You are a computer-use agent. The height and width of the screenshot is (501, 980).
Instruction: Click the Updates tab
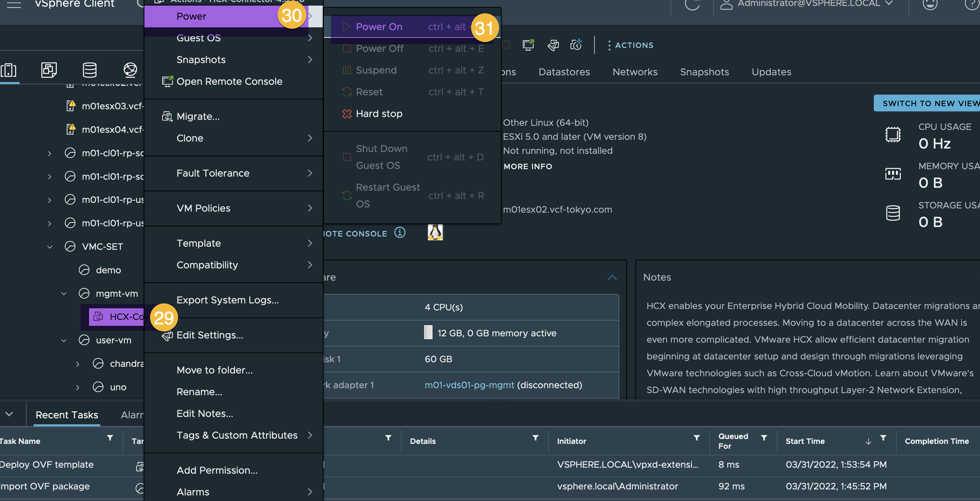tap(771, 71)
